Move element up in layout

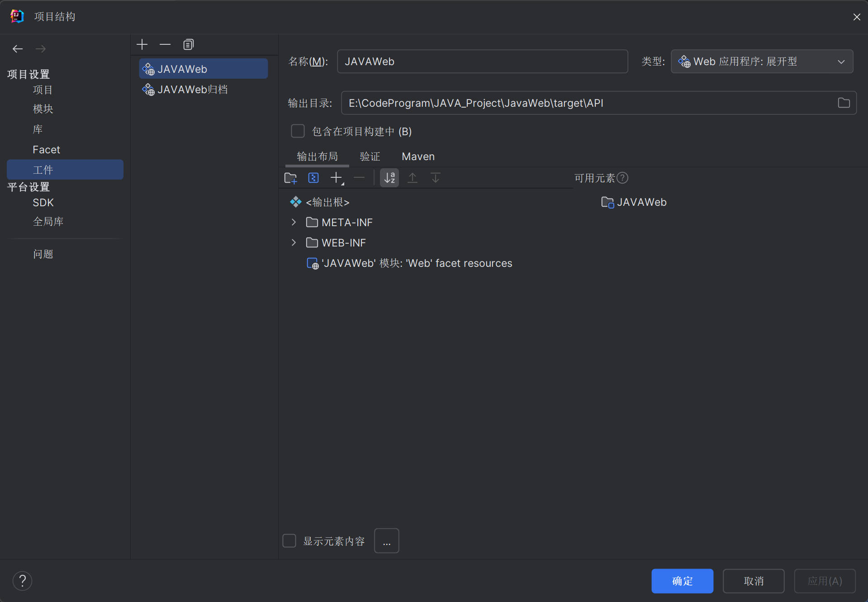tap(413, 178)
